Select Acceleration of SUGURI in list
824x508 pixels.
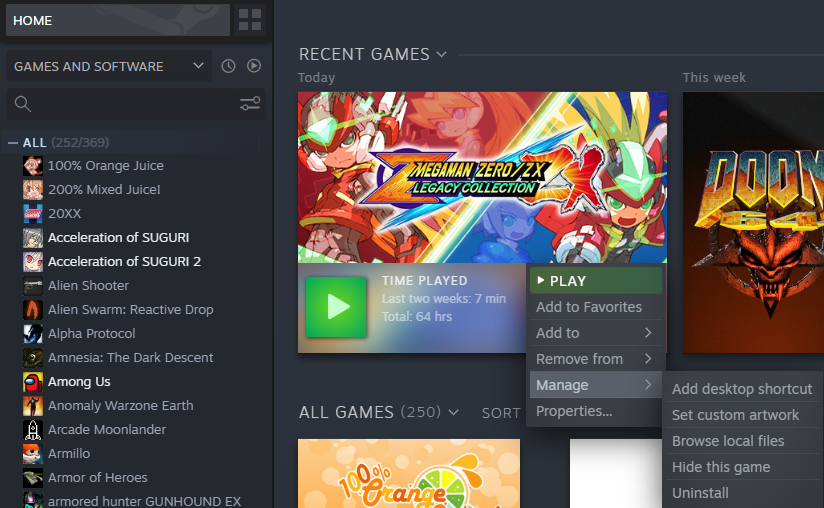point(118,237)
